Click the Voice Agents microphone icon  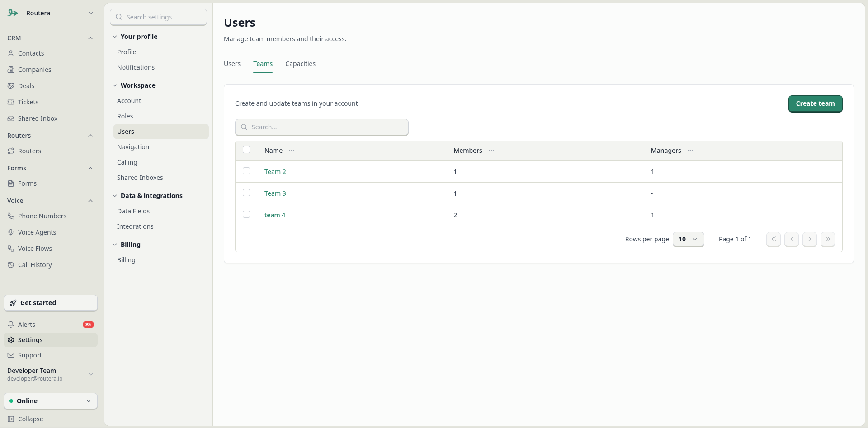tap(11, 232)
